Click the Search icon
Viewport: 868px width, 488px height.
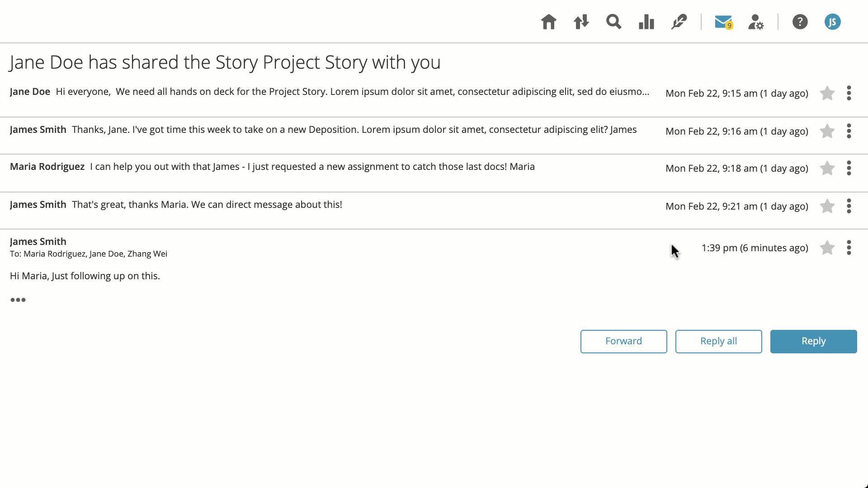coord(614,22)
